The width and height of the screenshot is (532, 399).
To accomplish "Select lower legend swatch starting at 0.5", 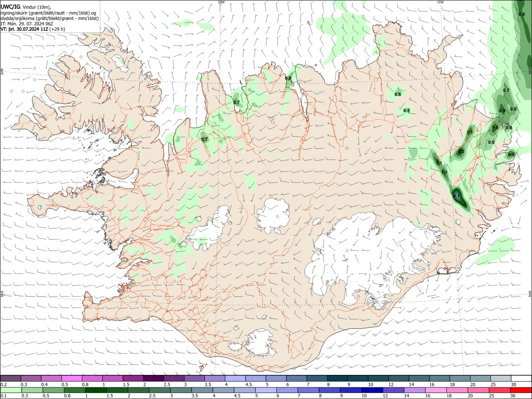I will click(x=53, y=390).
